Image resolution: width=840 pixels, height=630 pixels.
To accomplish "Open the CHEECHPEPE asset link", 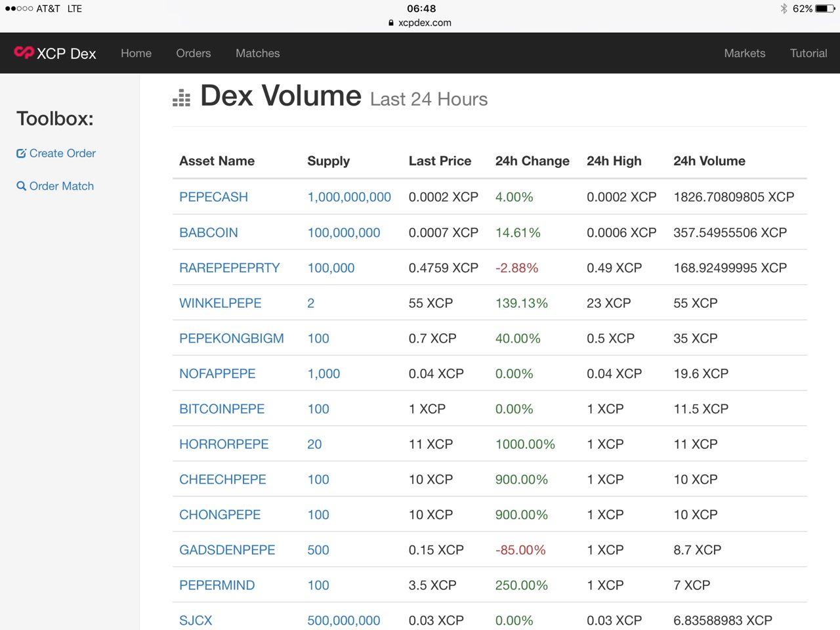I will [222, 480].
